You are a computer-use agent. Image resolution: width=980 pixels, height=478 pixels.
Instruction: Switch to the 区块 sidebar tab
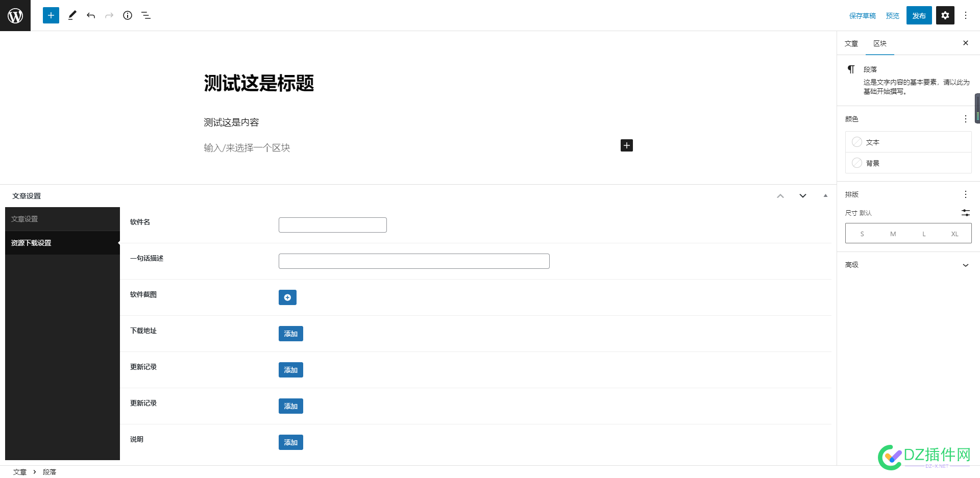point(880,43)
